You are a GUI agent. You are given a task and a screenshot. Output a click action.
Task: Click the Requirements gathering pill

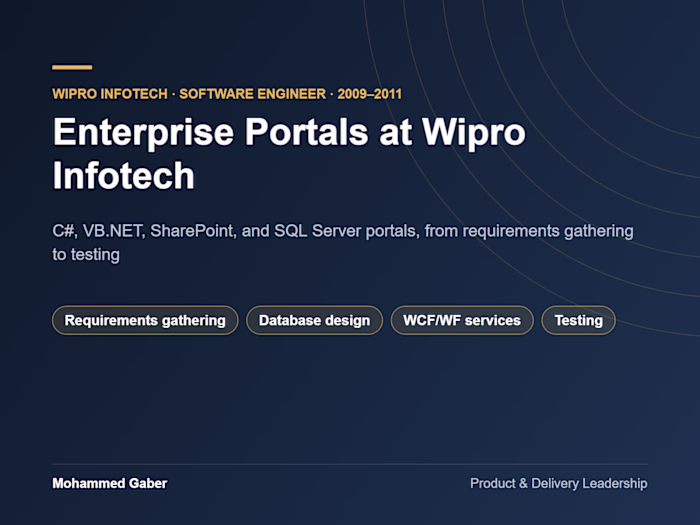pos(145,320)
